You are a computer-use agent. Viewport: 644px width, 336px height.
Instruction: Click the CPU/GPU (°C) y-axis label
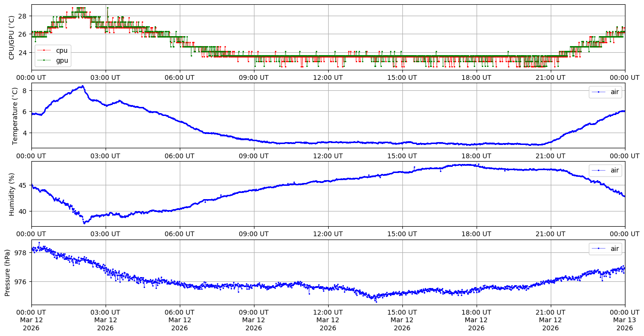pos(11,37)
